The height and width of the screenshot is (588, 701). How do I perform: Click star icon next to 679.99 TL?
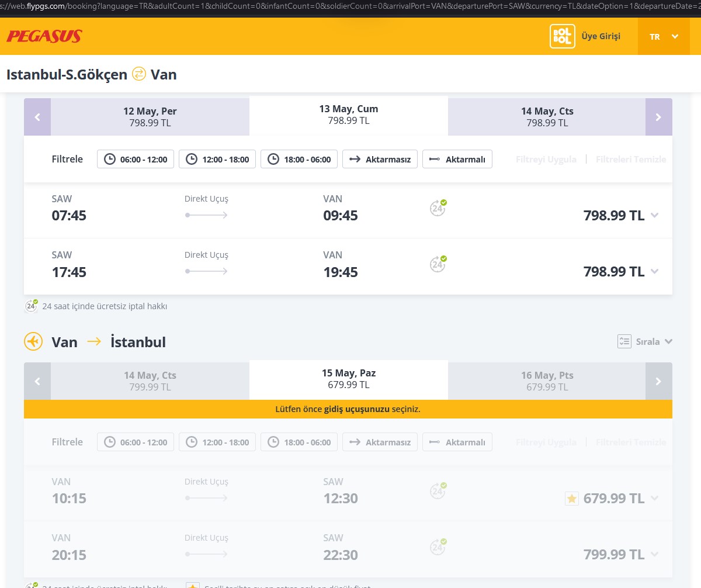[x=571, y=499]
